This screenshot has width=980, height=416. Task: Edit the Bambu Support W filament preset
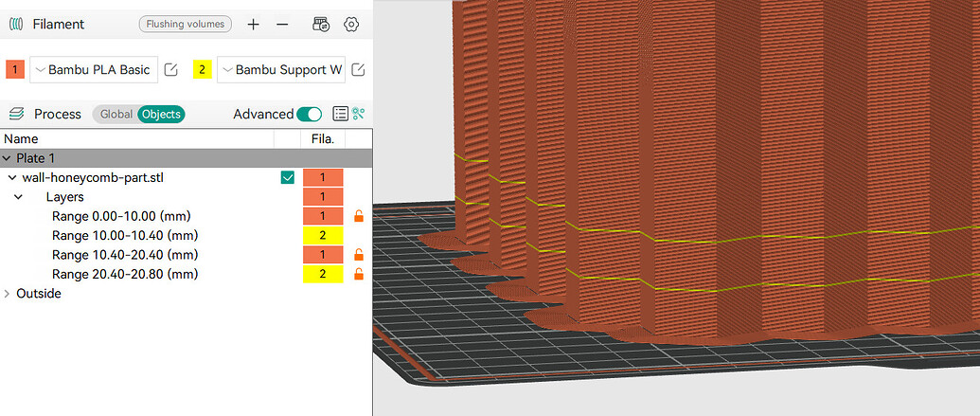(358, 69)
